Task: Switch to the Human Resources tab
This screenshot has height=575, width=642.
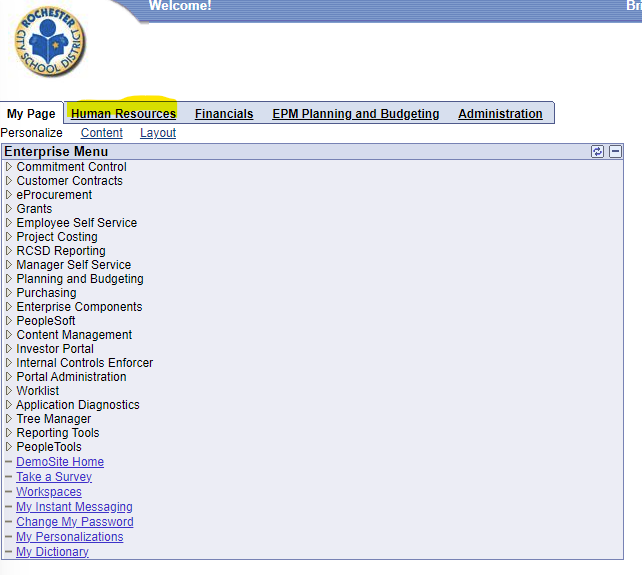Action: coord(124,113)
